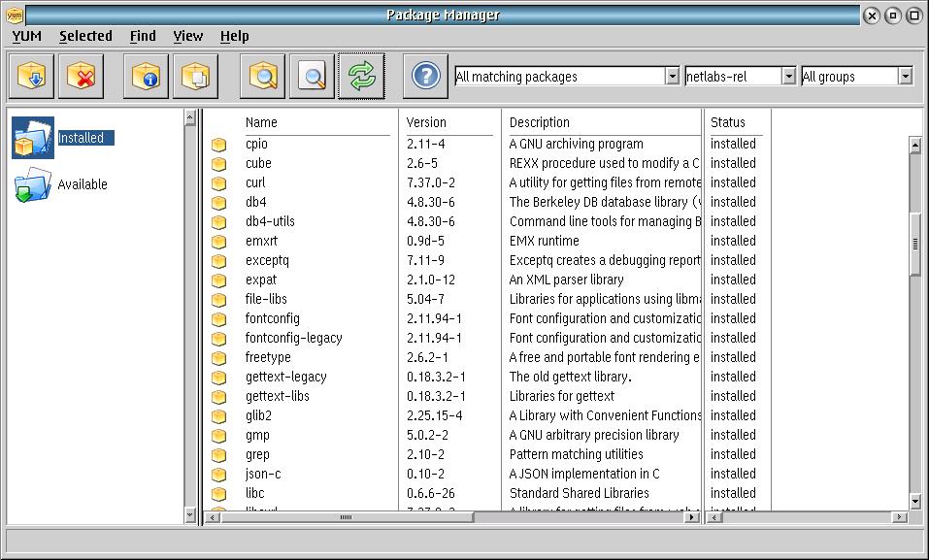Open the Help menu

235,36
